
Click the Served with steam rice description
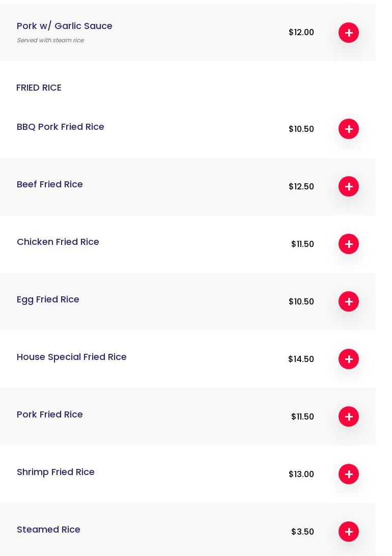pos(50,40)
